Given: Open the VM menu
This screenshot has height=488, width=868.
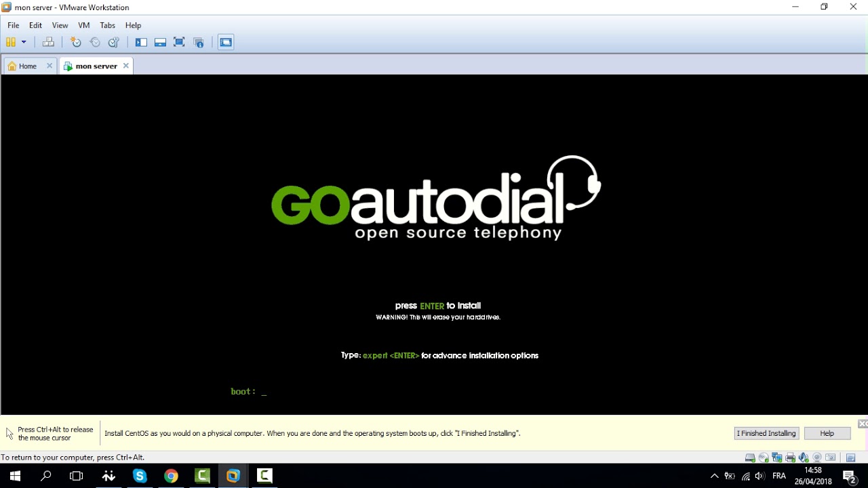Looking at the screenshot, I should click(x=84, y=25).
